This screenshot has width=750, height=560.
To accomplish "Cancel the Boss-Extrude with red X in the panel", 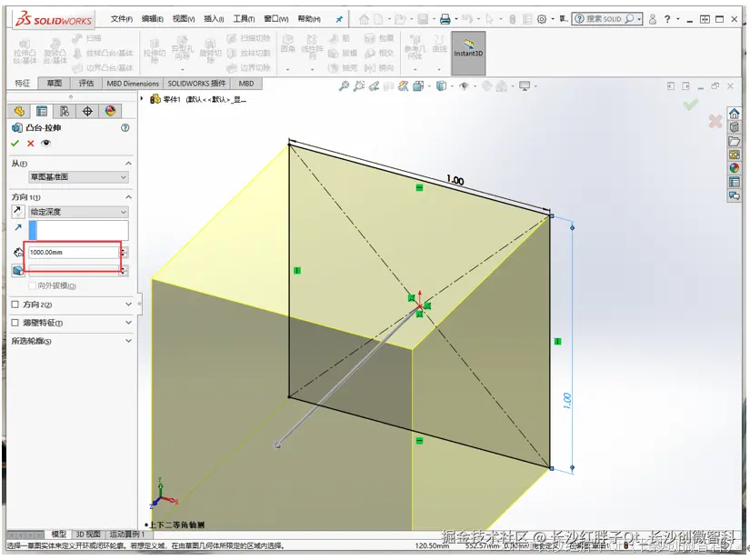I will (31, 144).
